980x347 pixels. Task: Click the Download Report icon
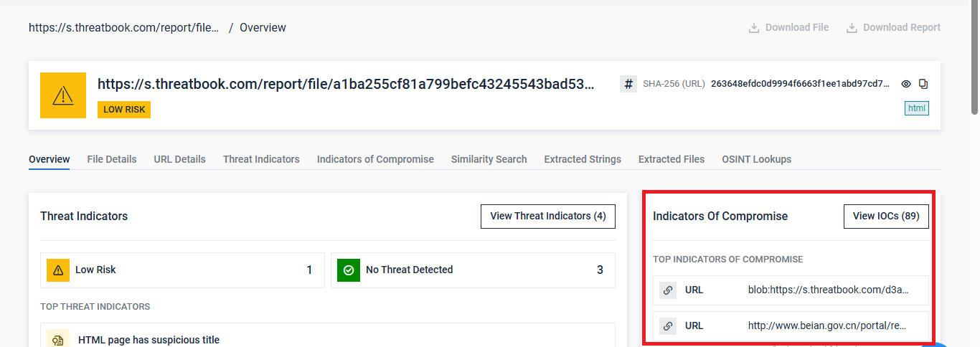(x=852, y=28)
